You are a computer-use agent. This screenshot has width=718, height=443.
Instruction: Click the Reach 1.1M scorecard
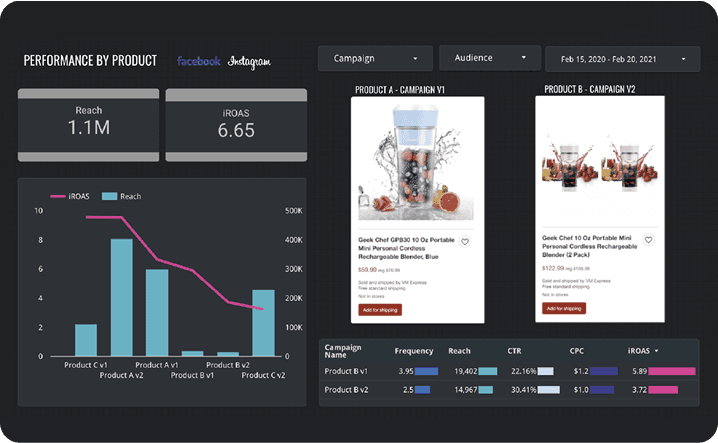coord(88,125)
